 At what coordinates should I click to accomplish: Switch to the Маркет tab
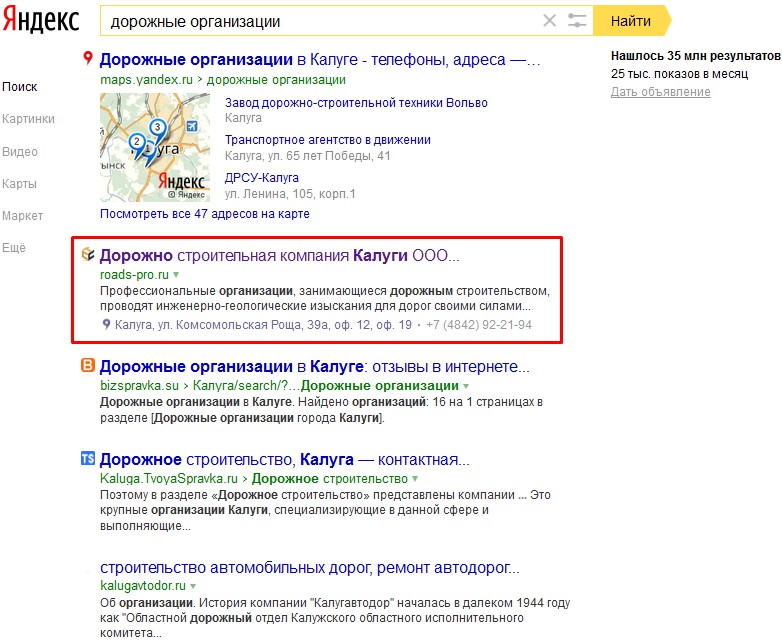pyautogui.click(x=22, y=216)
